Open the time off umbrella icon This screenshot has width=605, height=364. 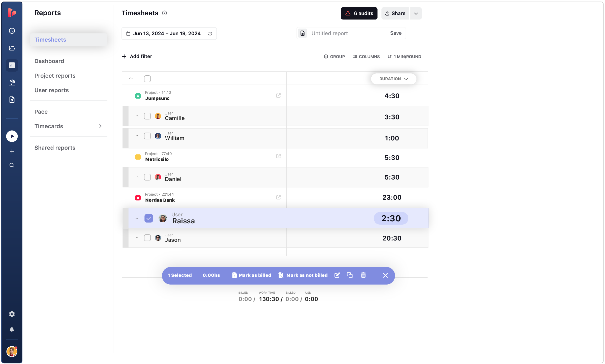tap(12, 82)
